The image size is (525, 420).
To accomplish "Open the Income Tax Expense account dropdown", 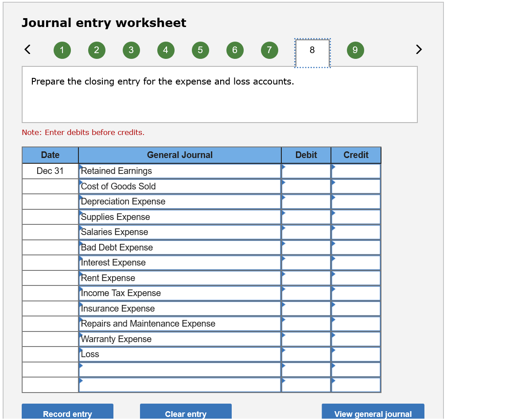I will (x=180, y=293).
